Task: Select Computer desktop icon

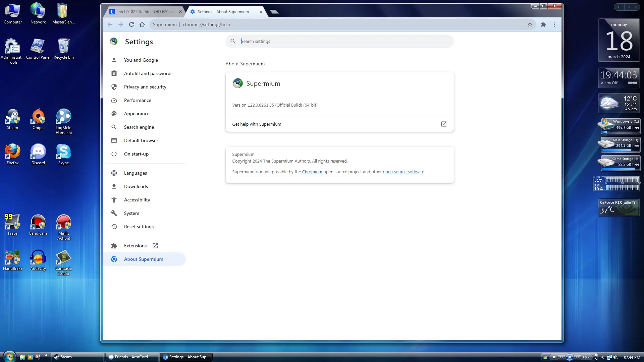Action: [x=13, y=13]
